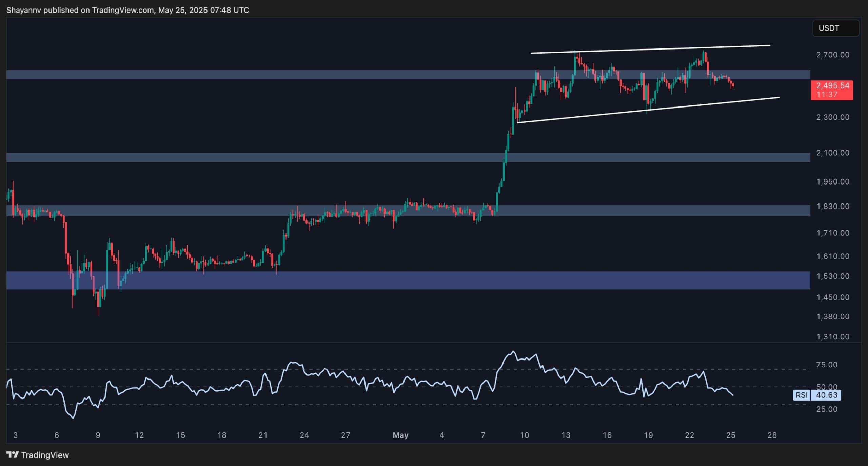The height and width of the screenshot is (466, 868).
Task: Click the 1,380.00 price axis label
Action: 833,317
